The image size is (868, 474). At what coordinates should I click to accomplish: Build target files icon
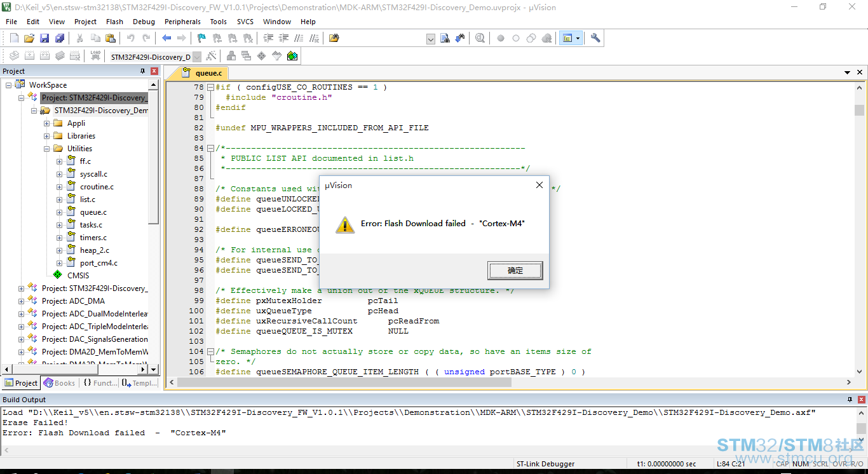coord(29,56)
